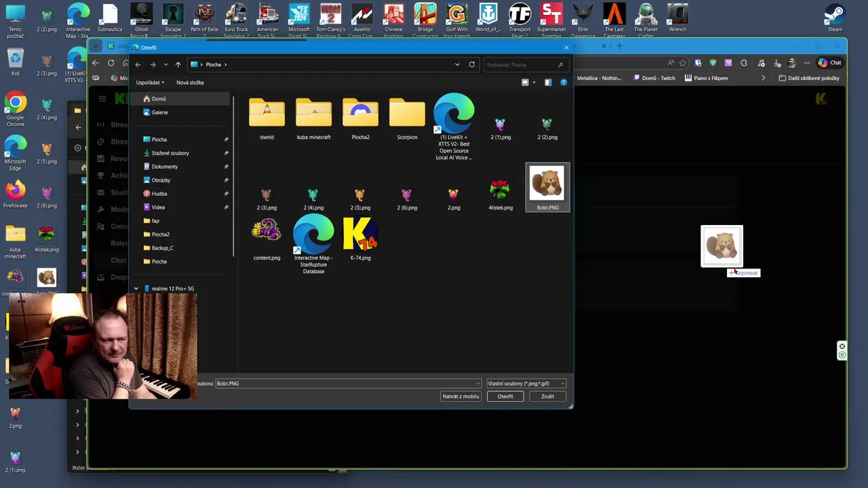This screenshot has width=868, height=488.
Task: Open Domů - Twitch bookmark
Action: [654, 78]
